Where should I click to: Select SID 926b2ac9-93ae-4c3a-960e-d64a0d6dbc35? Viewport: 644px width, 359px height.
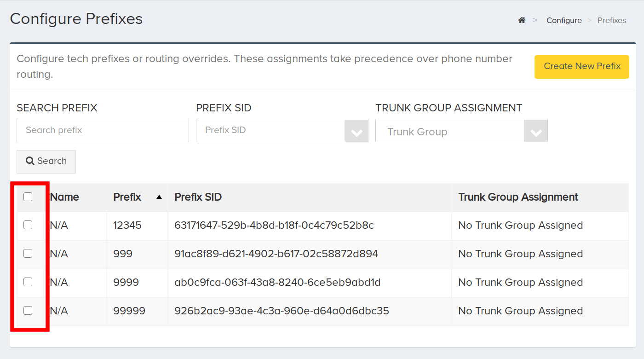282,311
